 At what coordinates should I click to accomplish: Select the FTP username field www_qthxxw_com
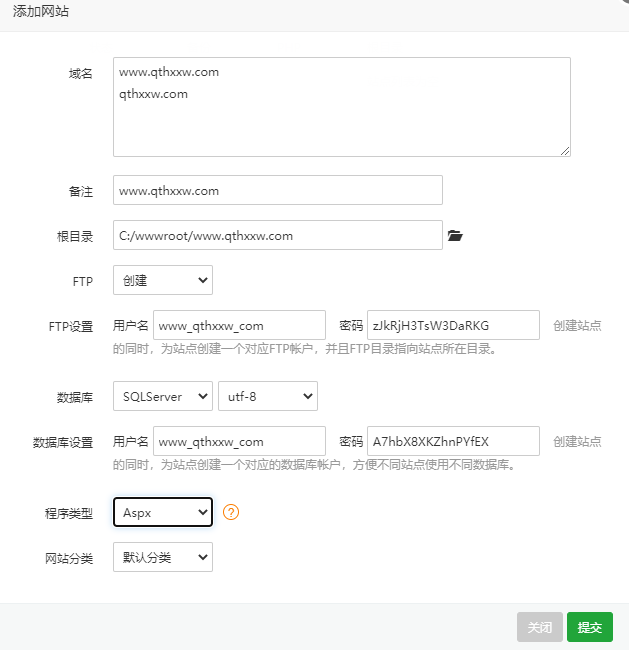pyautogui.click(x=239, y=325)
